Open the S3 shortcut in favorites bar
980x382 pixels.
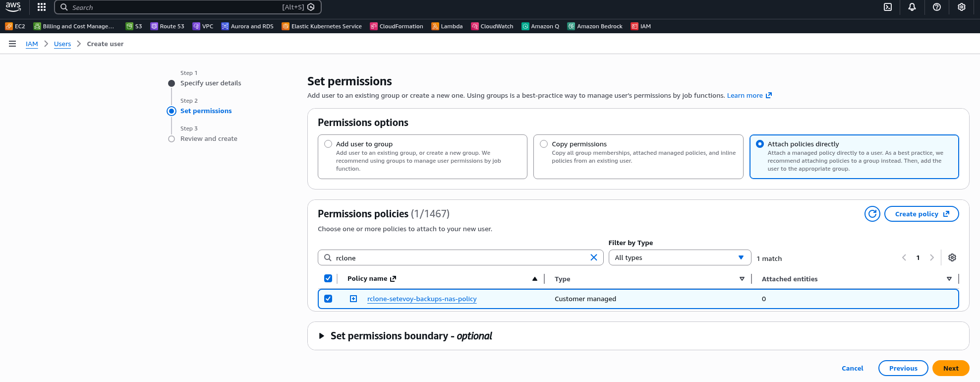134,26
